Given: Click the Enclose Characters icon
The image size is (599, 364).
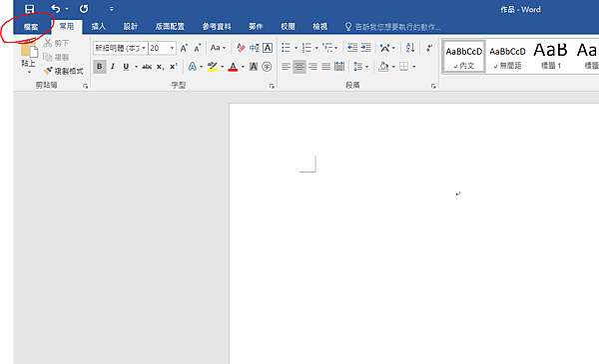Looking at the screenshot, I should 267,67.
